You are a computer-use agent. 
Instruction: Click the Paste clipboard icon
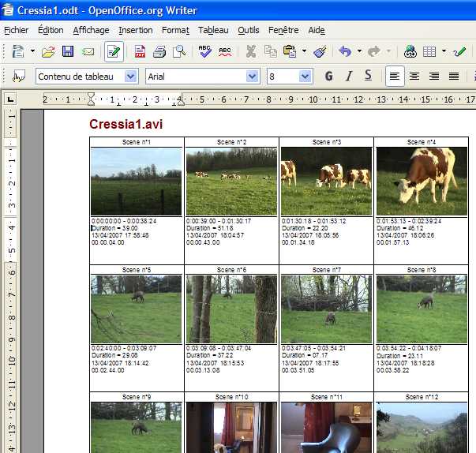click(x=290, y=51)
